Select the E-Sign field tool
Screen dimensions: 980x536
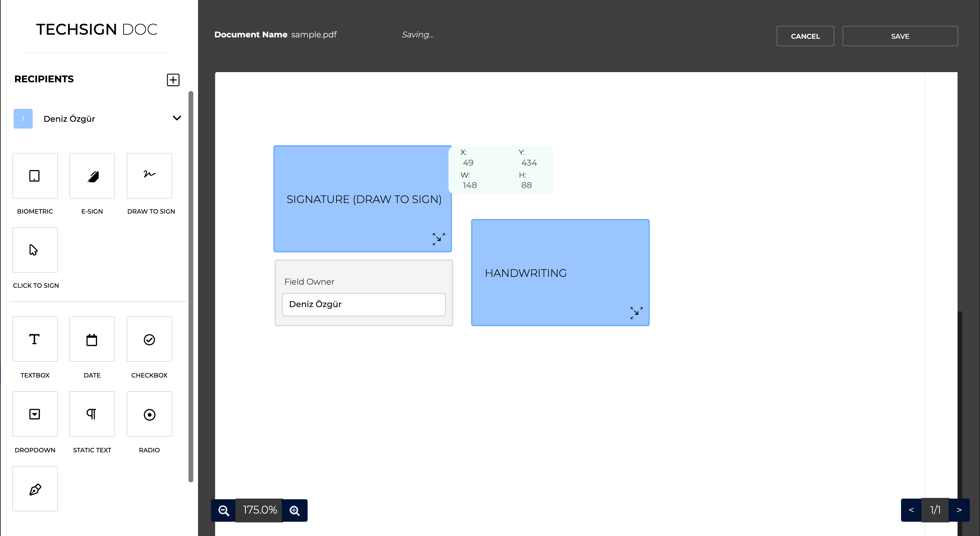[x=92, y=175]
